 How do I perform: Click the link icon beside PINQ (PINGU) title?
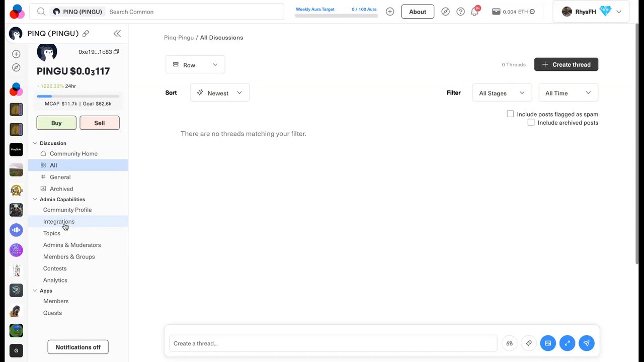[86, 34]
